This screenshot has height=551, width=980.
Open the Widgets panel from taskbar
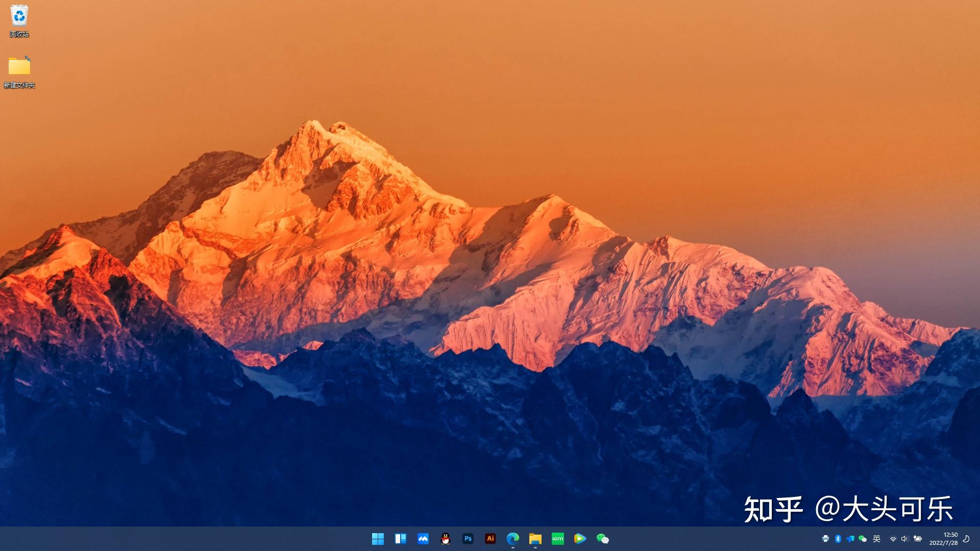click(x=400, y=539)
